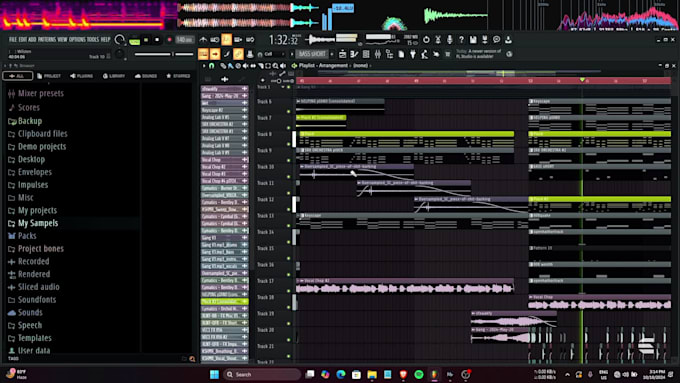Open the channel rack view (arrow icon)
680x383 pixels.
215,54
